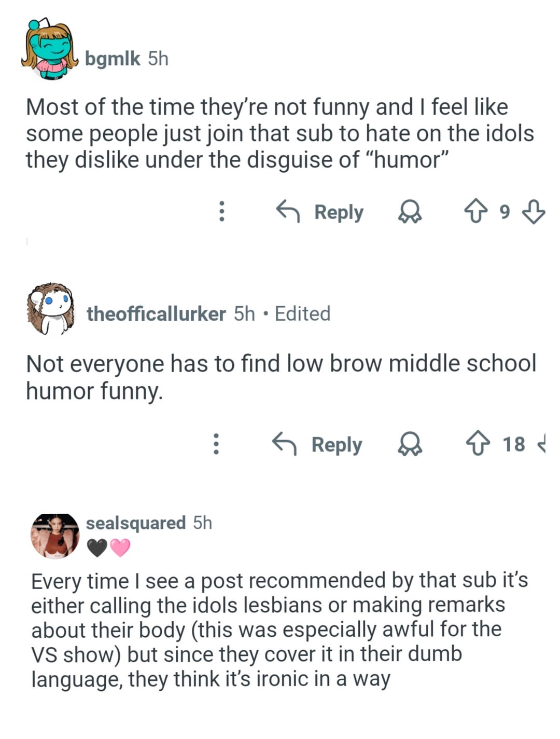This screenshot has height=739, width=560.
Task: Open overflow menu on theofficallurker's comment
Action: (x=217, y=444)
